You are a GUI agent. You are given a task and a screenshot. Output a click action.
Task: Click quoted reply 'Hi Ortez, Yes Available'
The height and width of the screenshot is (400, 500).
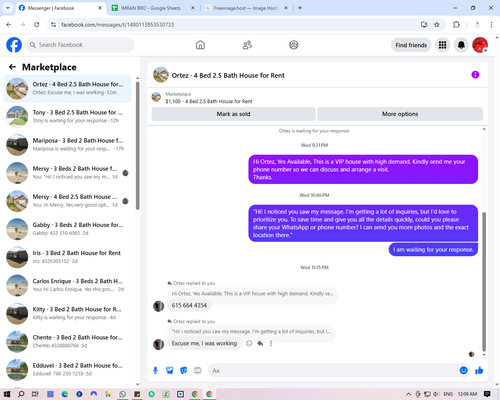[x=252, y=294]
